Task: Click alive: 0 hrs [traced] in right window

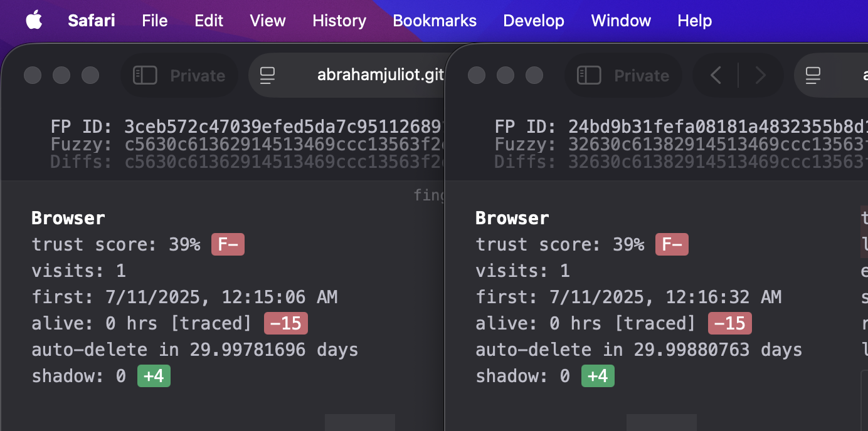Action: (x=586, y=323)
